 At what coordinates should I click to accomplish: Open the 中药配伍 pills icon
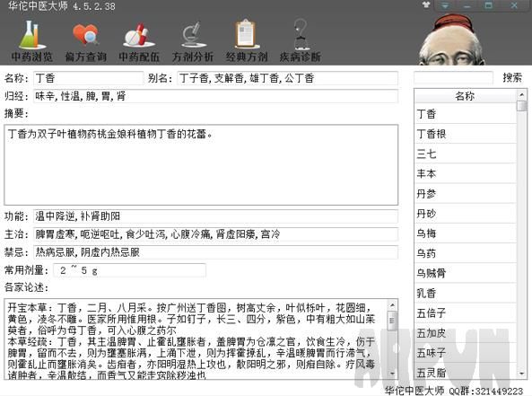click(139, 35)
